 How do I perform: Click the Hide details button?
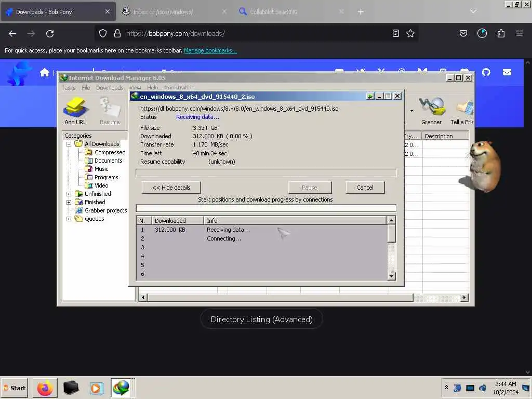(171, 188)
